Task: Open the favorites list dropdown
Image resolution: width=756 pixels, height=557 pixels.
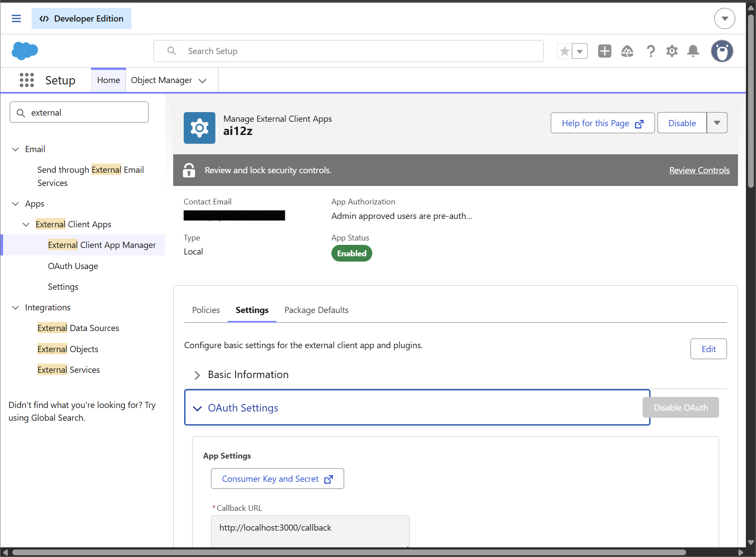Action: pos(580,51)
